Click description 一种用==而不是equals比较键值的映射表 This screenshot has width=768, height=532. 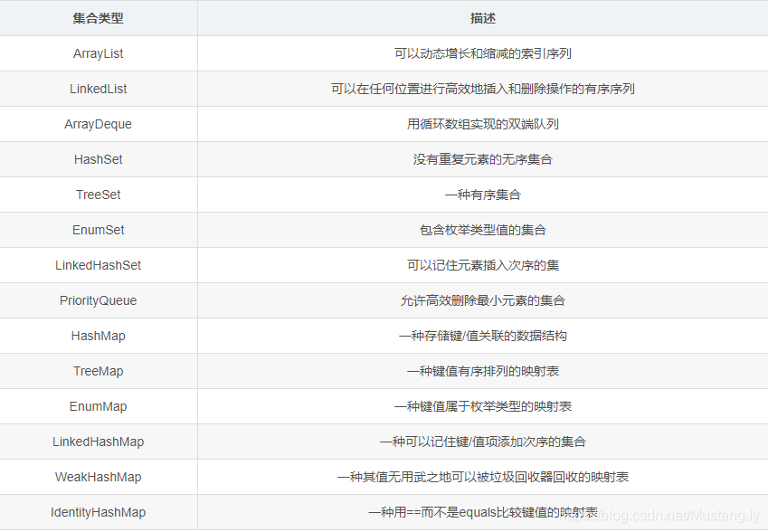coord(482,512)
